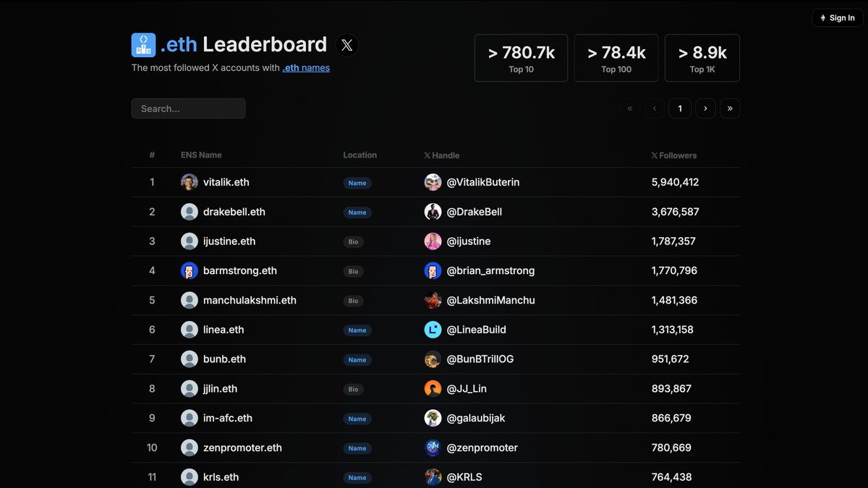The image size is (868, 488).
Task: Click @zenpromoter profile picture
Action: (433, 448)
